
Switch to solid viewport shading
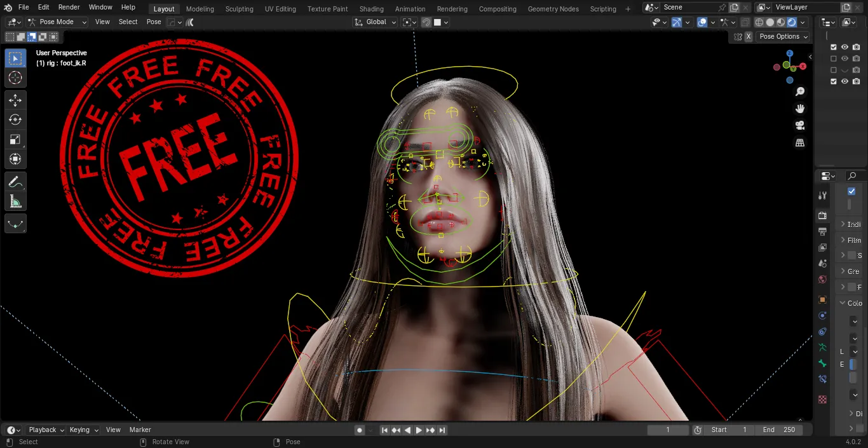point(770,22)
